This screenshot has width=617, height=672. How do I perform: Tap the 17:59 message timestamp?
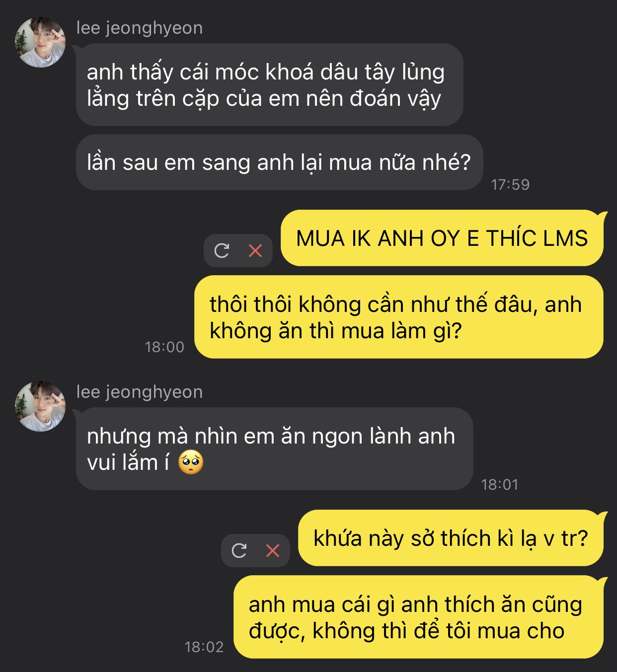point(510,185)
